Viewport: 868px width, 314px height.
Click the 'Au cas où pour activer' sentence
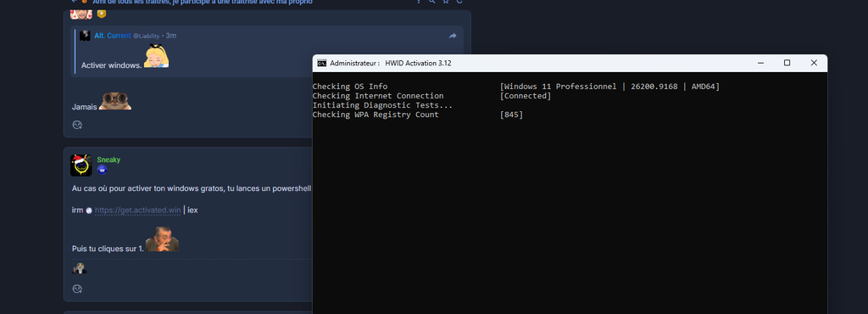pos(192,189)
